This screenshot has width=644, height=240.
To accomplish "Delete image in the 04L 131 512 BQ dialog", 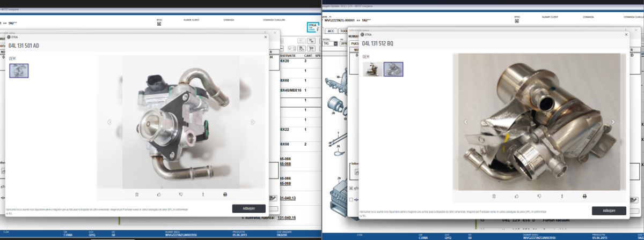I will (x=494, y=196).
